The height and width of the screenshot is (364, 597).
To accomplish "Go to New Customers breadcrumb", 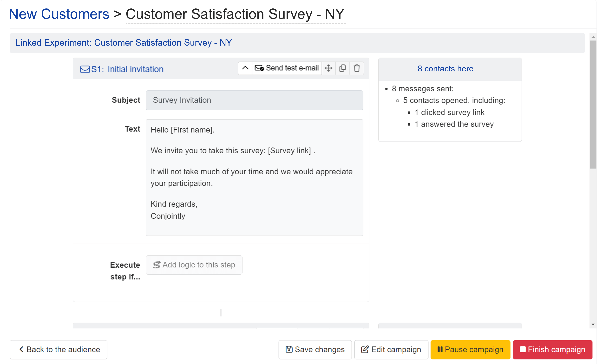I will pyautogui.click(x=59, y=14).
